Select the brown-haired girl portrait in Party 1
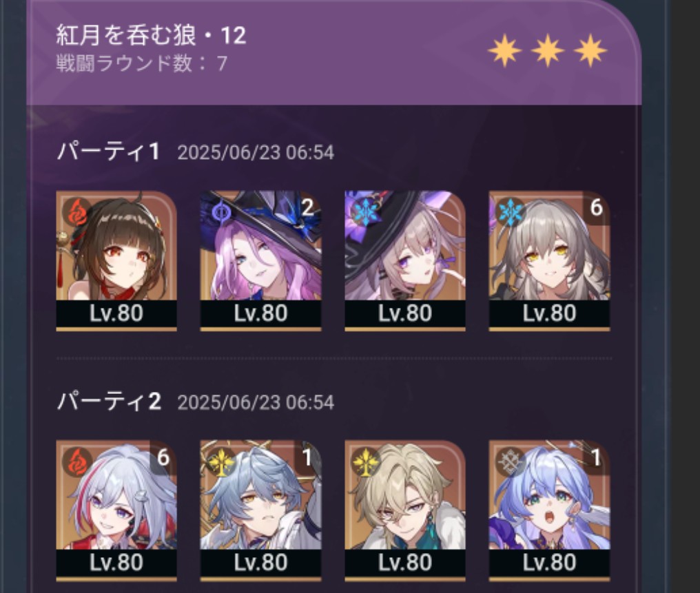Image resolution: width=700 pixels, height=593 pixels. pyautogui.click(x=116, y=260)
